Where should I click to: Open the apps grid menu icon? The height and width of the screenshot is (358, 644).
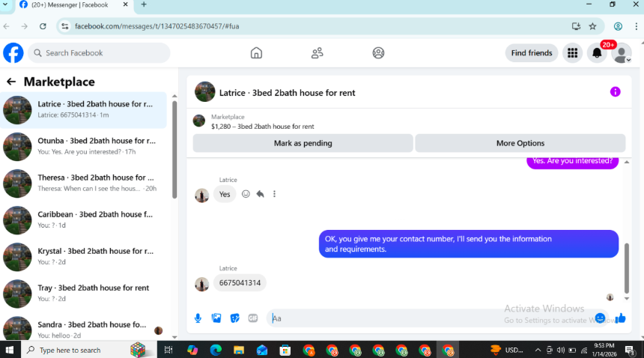(573, 53)
